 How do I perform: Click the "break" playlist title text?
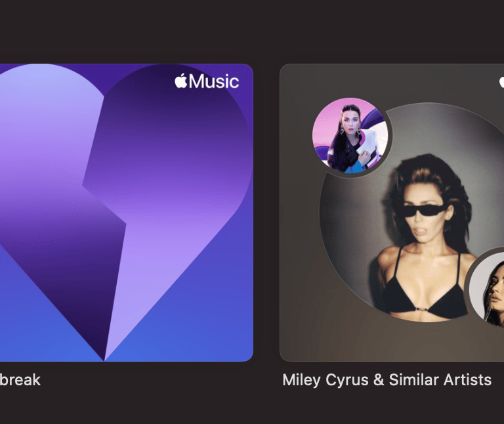click(20, 380)
